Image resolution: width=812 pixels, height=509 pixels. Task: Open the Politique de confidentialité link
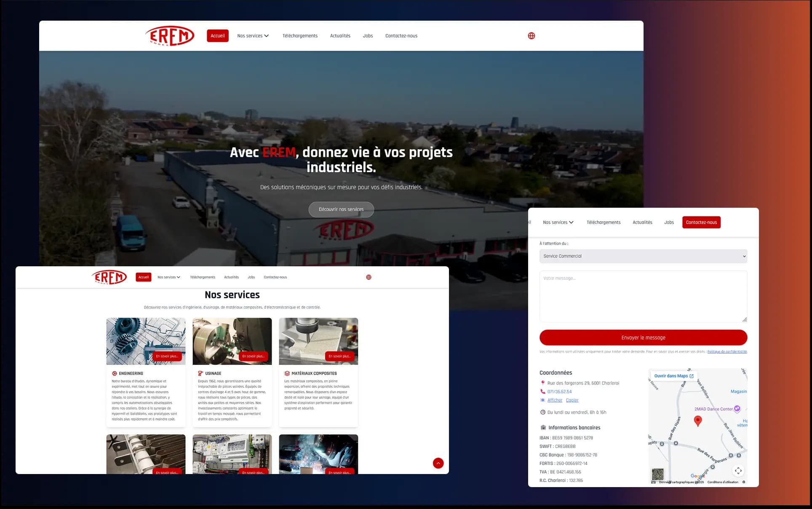point(727,351)
